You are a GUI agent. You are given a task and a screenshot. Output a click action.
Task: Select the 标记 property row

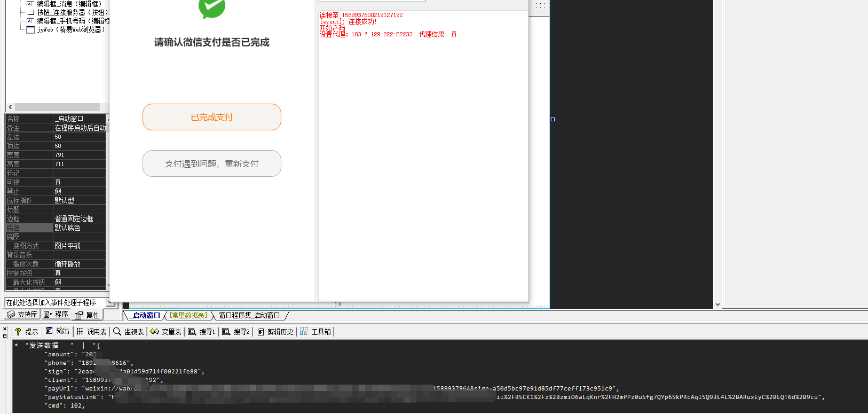pyautogui.click(x=56, y=173)
